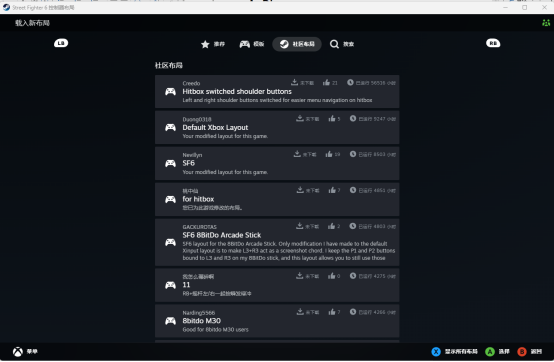The image size is (554, 362).
Task: Click the Steam logo in the window title bar
Action: (6, 7)
